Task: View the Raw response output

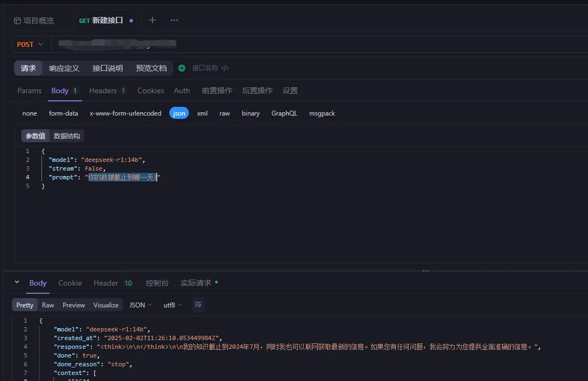Action: (x=47, y=305)
